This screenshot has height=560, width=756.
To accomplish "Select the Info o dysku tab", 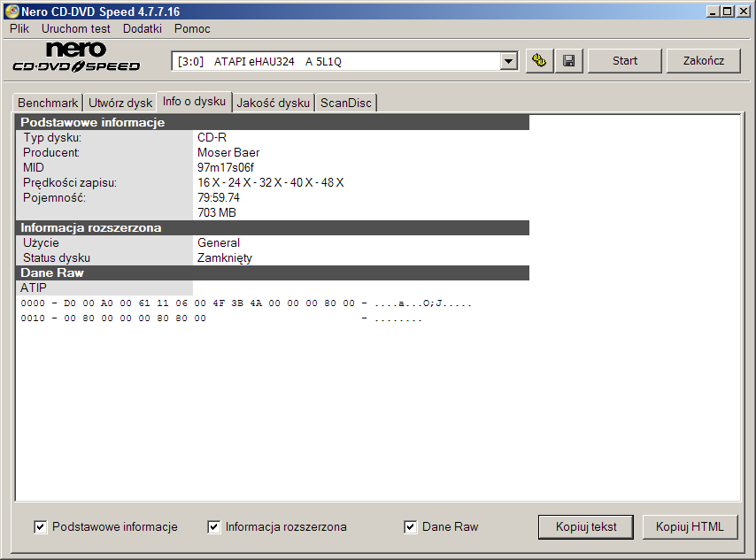I will pos(194,101).
